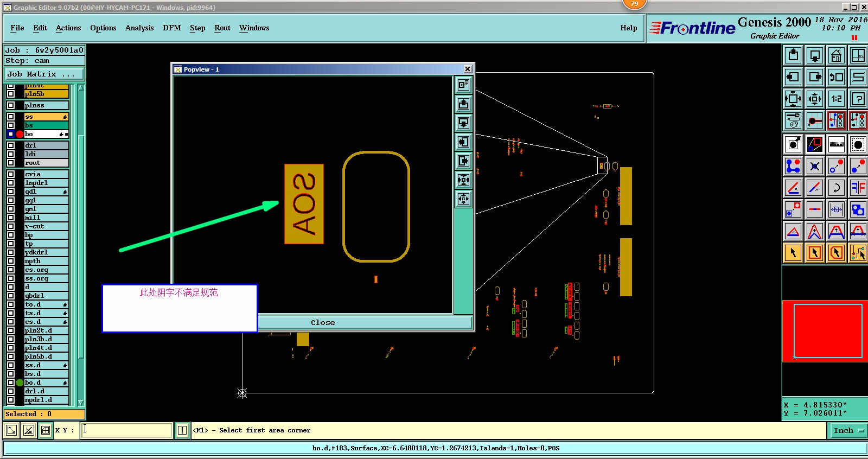Select the mill layer name row
868x459 pixels.
point(47,218)
